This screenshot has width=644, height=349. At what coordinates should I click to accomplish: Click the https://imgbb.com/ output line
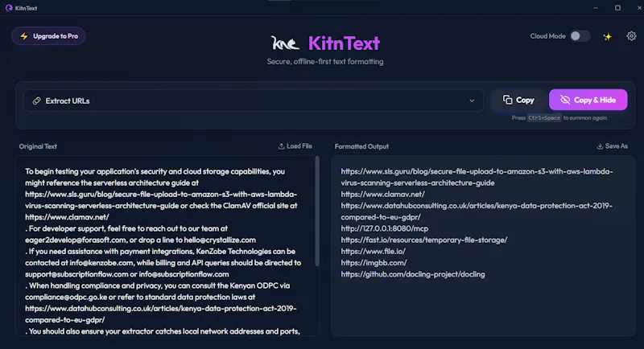pos(374,263)
